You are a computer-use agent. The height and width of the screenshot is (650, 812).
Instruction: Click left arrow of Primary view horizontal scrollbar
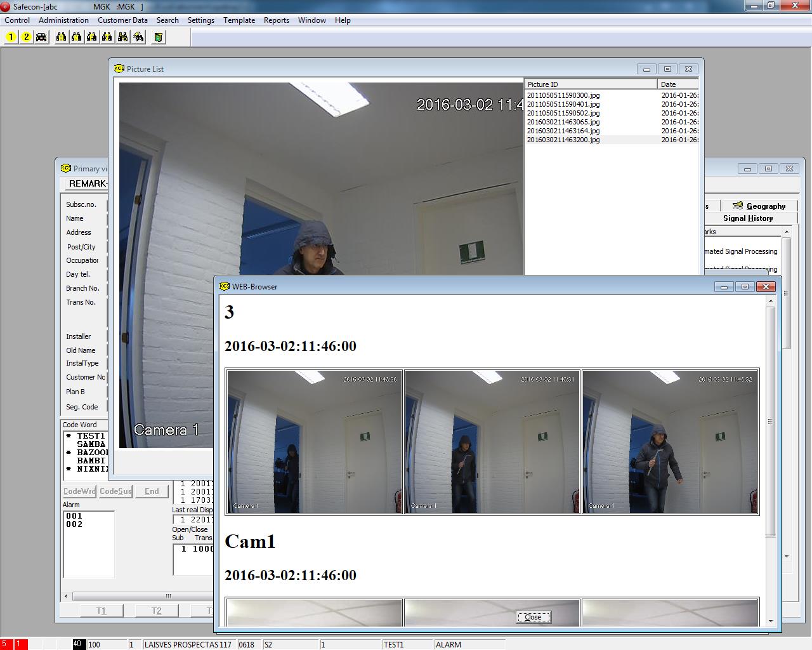(x=67, y=596)
